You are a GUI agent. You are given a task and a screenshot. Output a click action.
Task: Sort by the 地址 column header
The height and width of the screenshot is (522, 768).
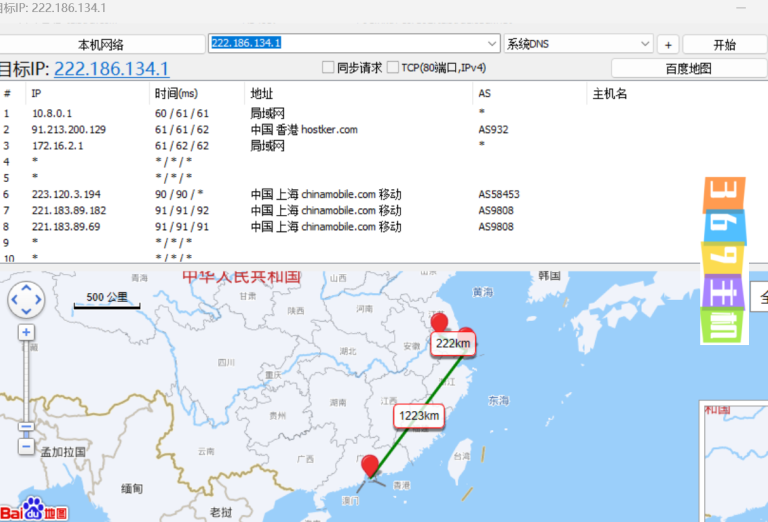click(359, 93)
